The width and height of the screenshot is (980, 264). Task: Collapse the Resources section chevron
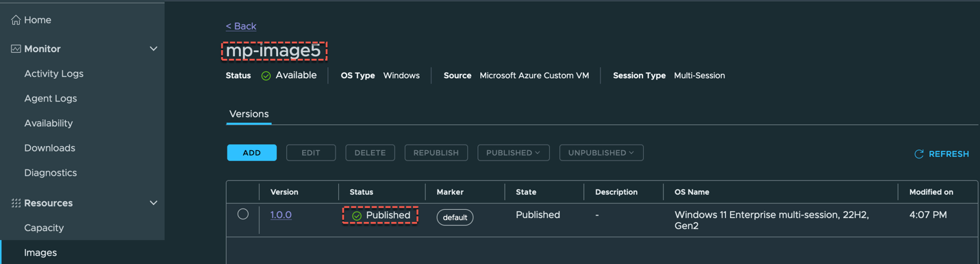pos(153,203)
